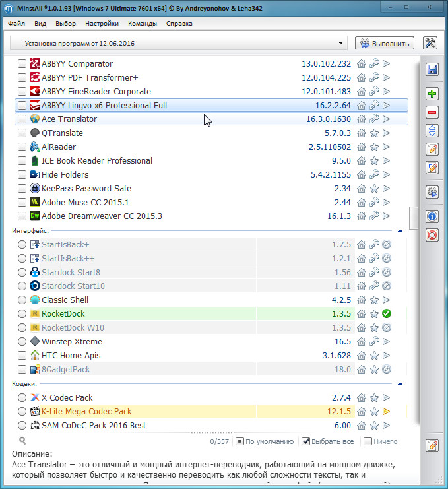The image size is (448, 489).
Task: Check the ICE Book Reader Professional checkbox
Action: 22,160
